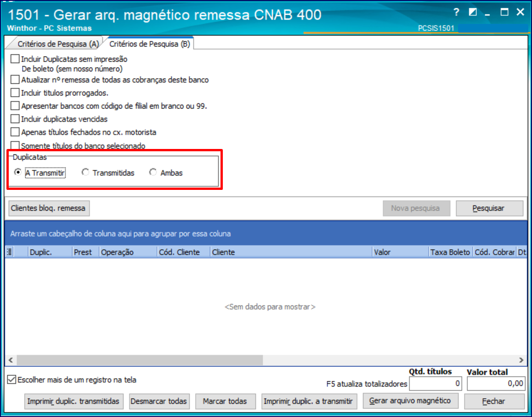
Task: Choose the Ambas radio option
Action: click(x=153, y=172)
